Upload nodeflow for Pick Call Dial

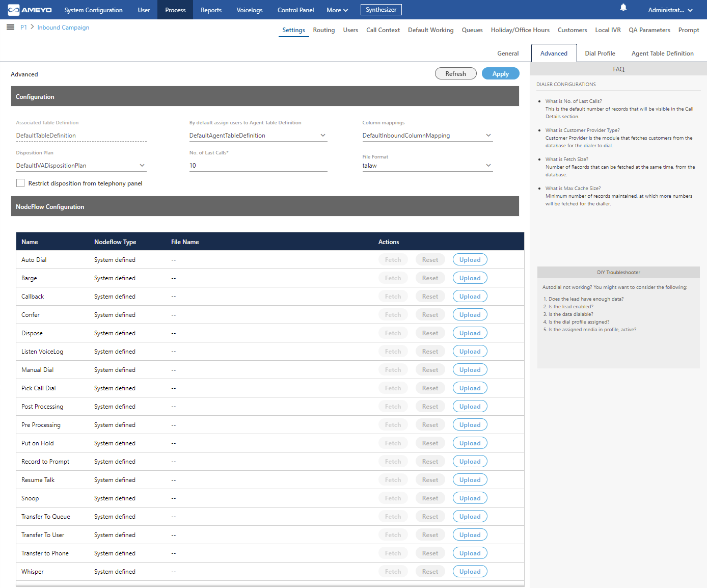tap(470, 388)
